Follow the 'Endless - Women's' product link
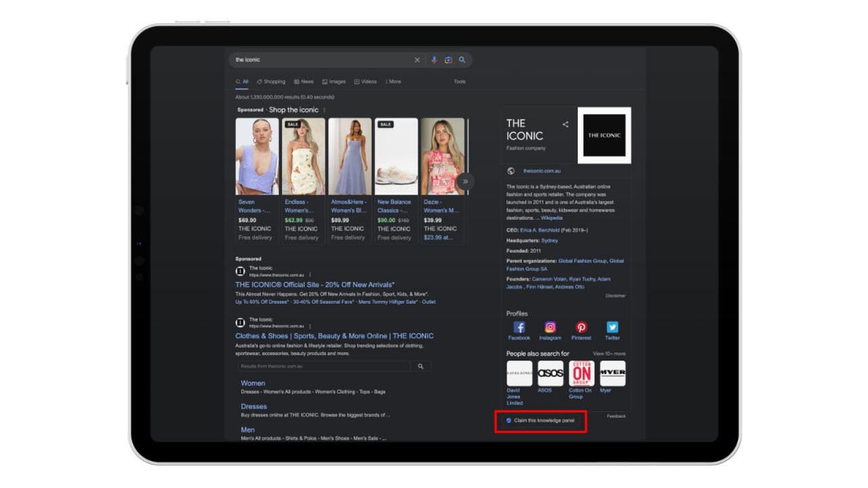This screenshot has height=488, width=868. click(x=298, y=206)
